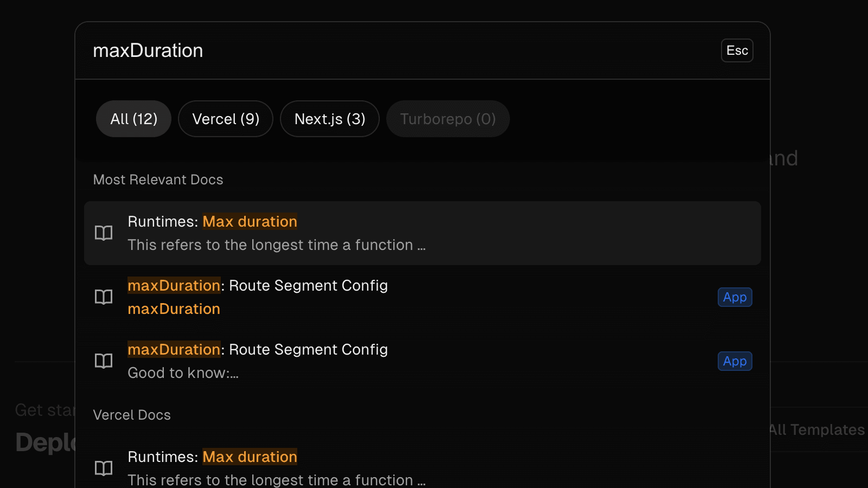The height and width of the screenshot is (488, 868).
Task: Click the orange maxDuration snippet text
Action: pyautogui.click(x=174, y=309)
